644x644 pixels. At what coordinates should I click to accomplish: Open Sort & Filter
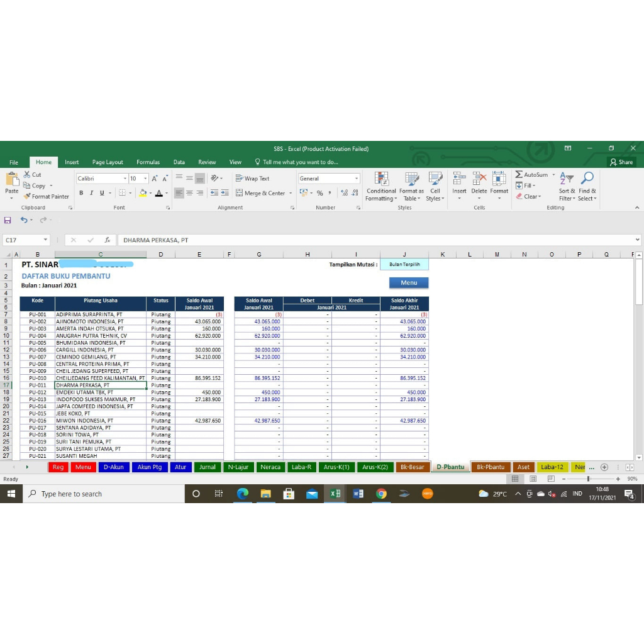pos(567,187)
